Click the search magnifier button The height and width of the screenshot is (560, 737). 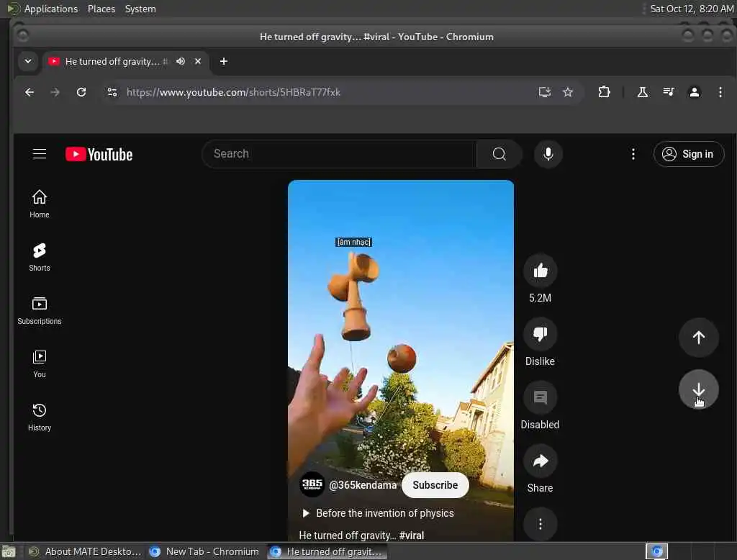coord(499,154)
